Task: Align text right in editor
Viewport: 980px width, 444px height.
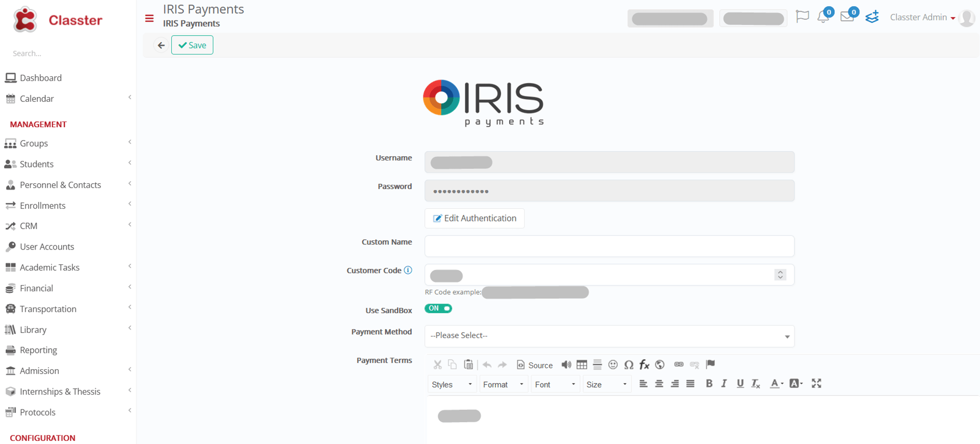Action: pyautogui.click(x=675, y=384)
